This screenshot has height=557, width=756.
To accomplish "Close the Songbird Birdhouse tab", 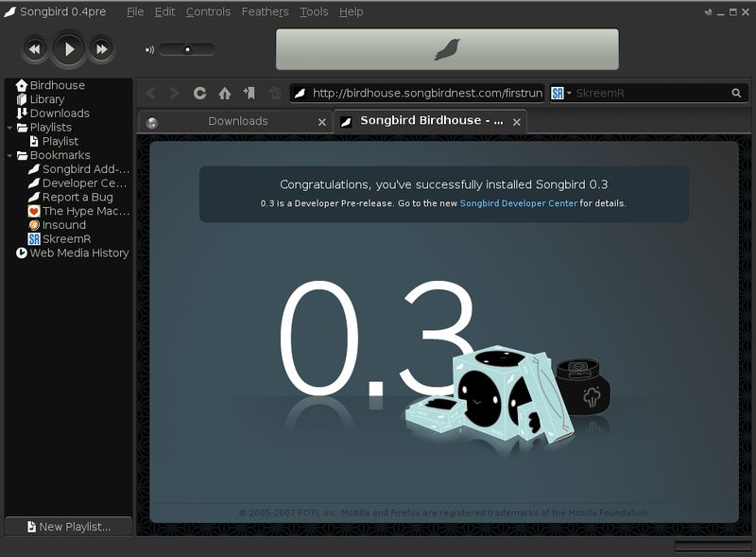I will [518, 122].
